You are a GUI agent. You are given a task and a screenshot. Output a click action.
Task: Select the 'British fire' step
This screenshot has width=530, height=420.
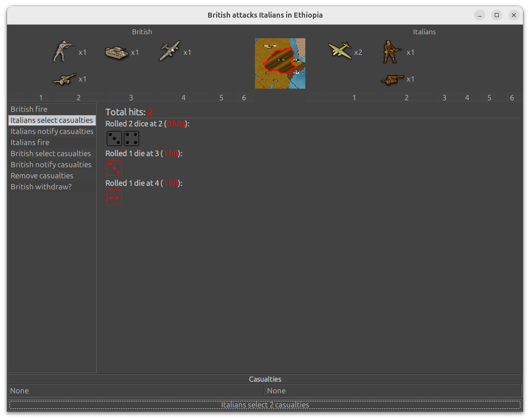(x=29, y=109)
